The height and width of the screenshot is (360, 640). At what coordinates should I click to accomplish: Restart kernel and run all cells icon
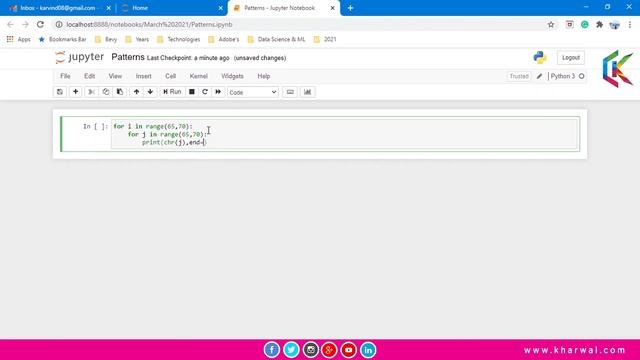pos(218,92)
